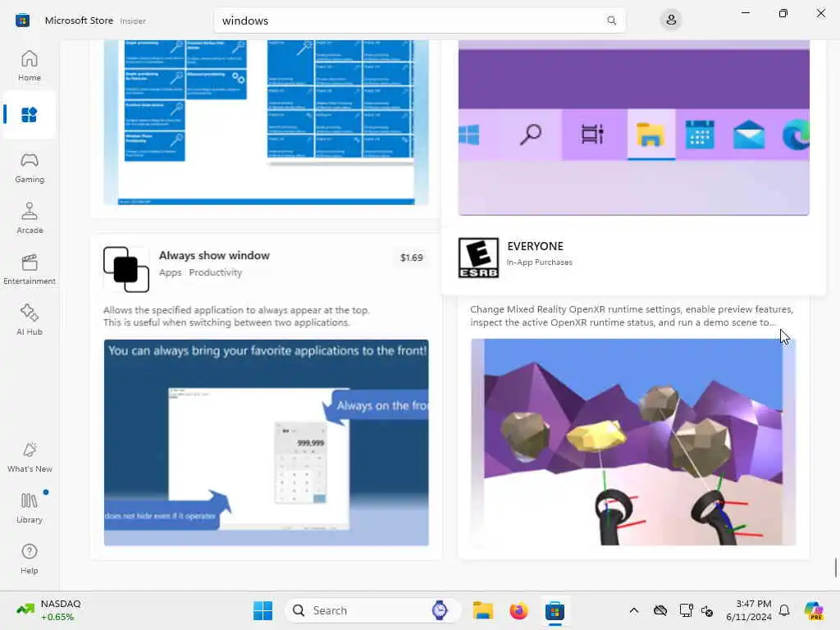Open the notifications bell icon
The image size is (840, 630).
pos(784,610)
